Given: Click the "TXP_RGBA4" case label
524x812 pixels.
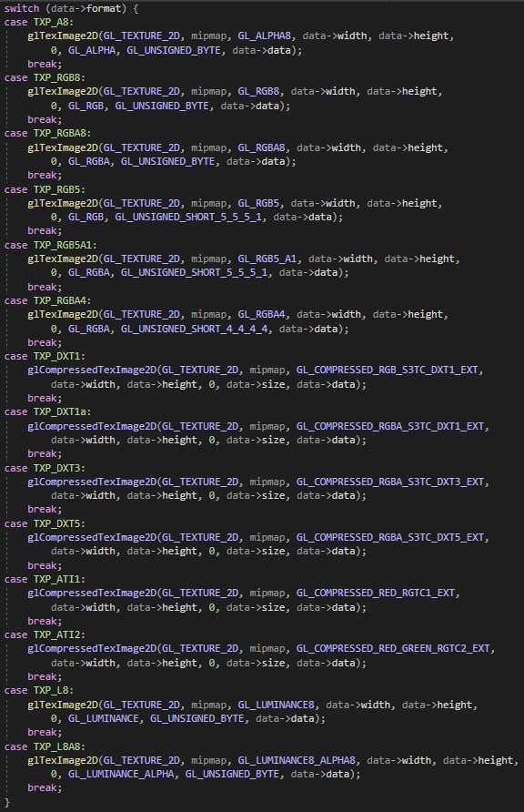Looking at the screenshot, I should 59,301.
